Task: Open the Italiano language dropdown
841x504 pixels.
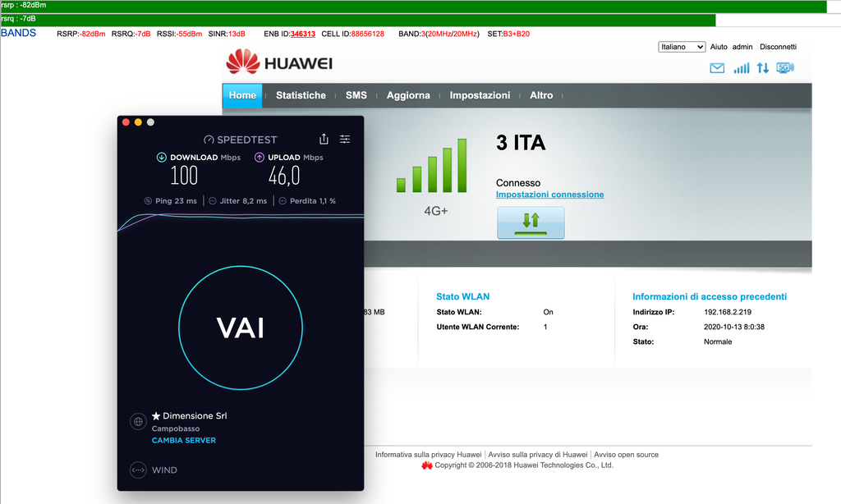Action: tap(682, 47)
